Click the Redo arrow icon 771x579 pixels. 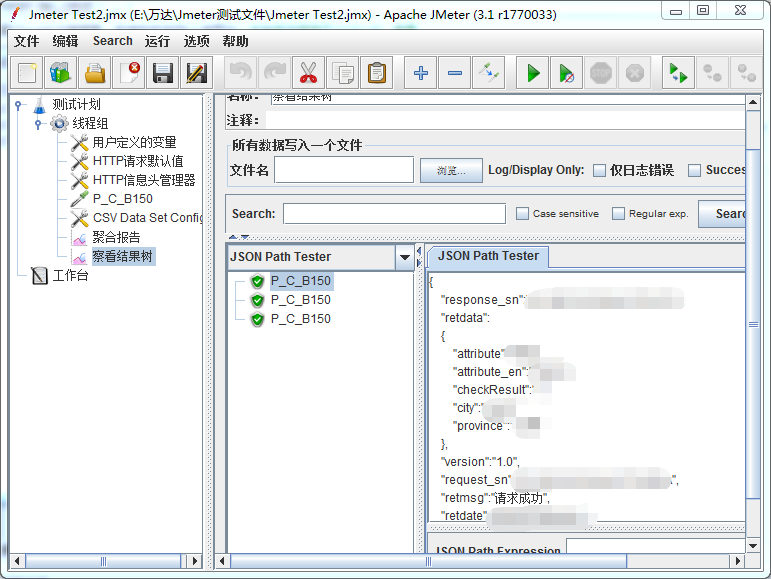tap(274, 73)
